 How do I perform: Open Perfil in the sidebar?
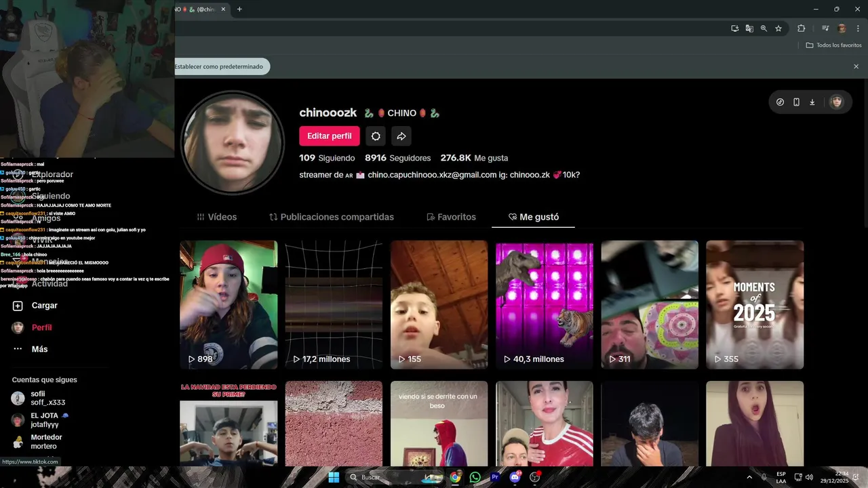(33, 327)
